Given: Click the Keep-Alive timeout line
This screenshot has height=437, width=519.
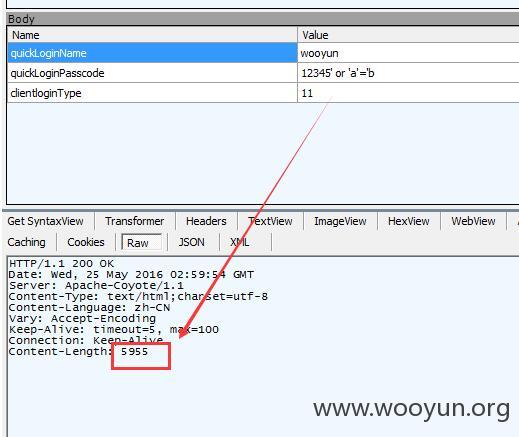Looking at the screenshot, I should pyautogui.click(x=114, y=330).
